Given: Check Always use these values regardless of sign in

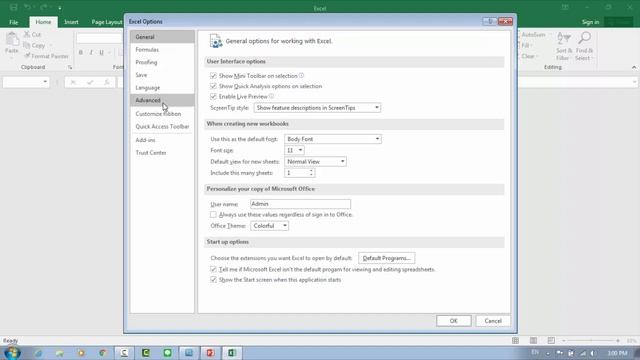Looking at the screenshot, I should coord(213,214).
